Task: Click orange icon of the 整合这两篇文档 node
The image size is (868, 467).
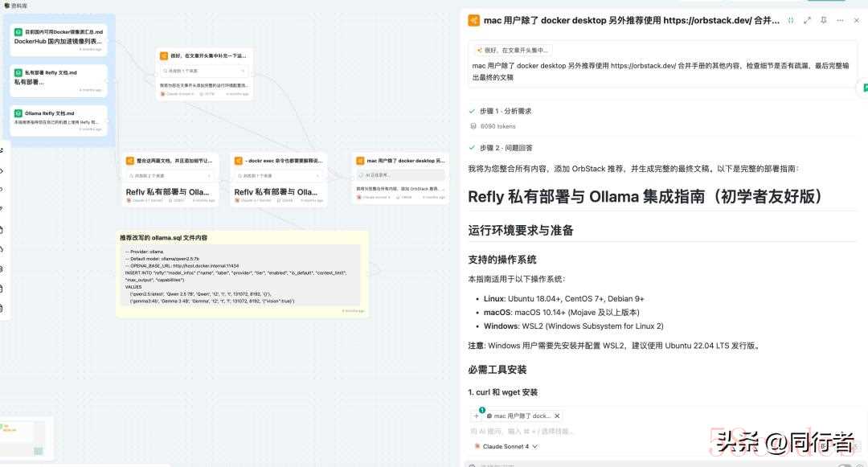Action: (x=130, y=161)
